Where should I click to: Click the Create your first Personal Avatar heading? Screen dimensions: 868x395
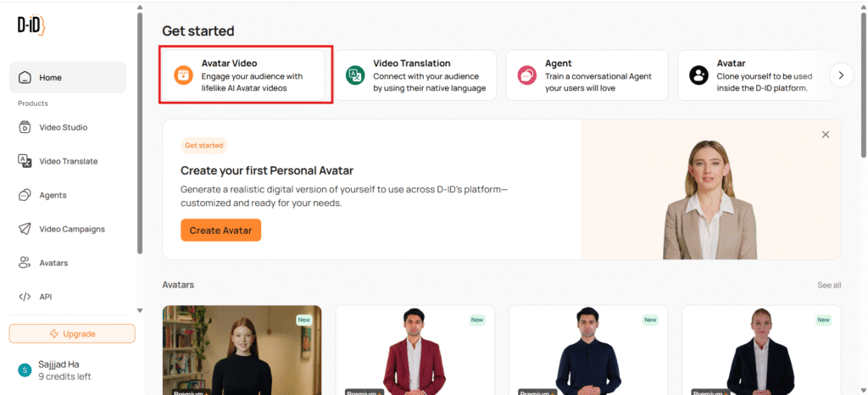pyautogui.click(x=267, y=170)
